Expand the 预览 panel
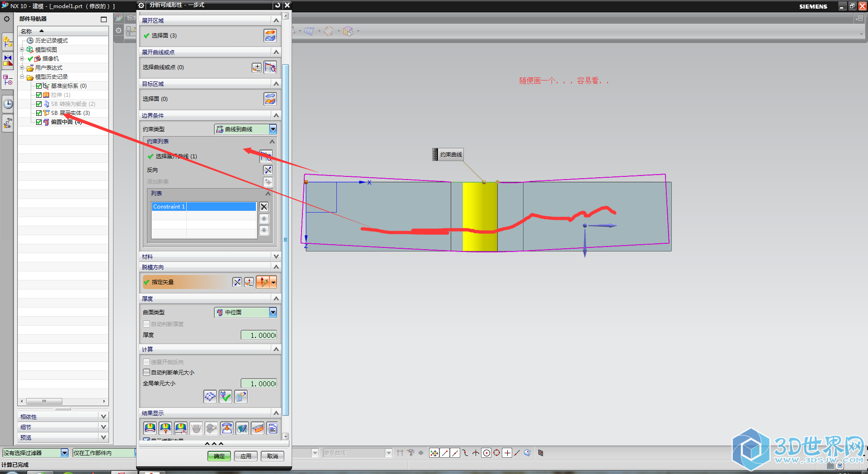 point(104,437)
